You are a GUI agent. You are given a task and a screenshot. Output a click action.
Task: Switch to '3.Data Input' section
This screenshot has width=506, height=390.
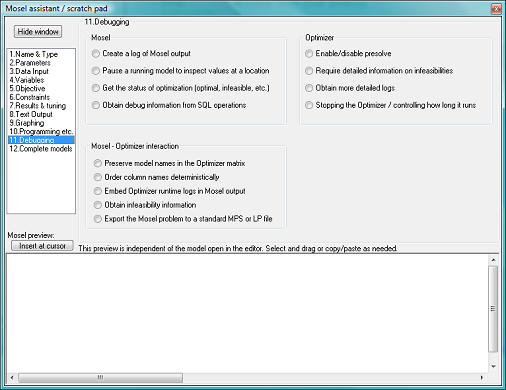click(x=29, y=71)
